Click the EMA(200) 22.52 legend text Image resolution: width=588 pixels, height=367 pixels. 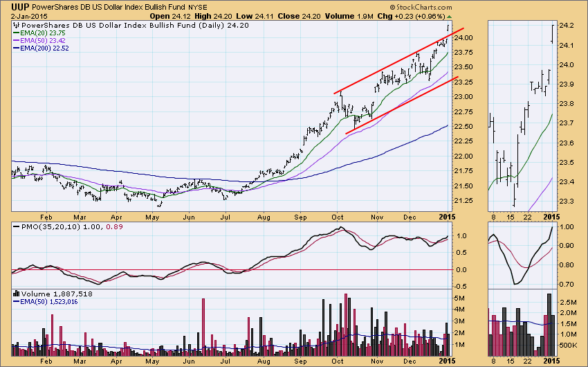(x=45, y=48)
